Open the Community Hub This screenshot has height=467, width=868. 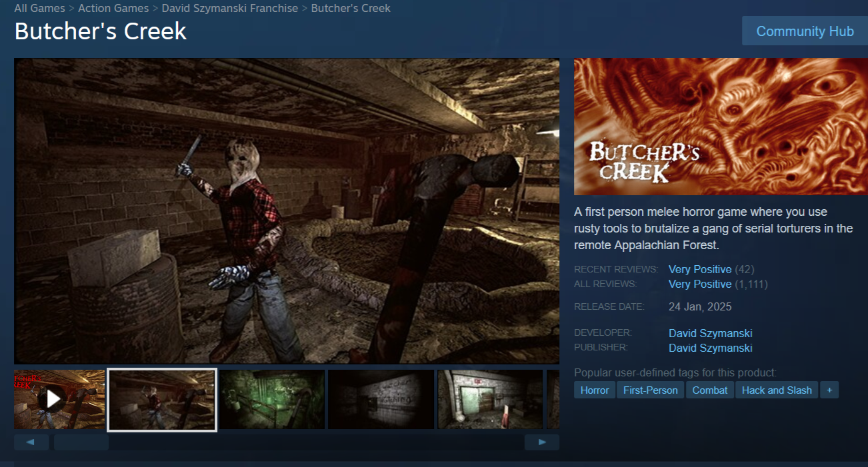pyautogui.click(x=805, y=31)
